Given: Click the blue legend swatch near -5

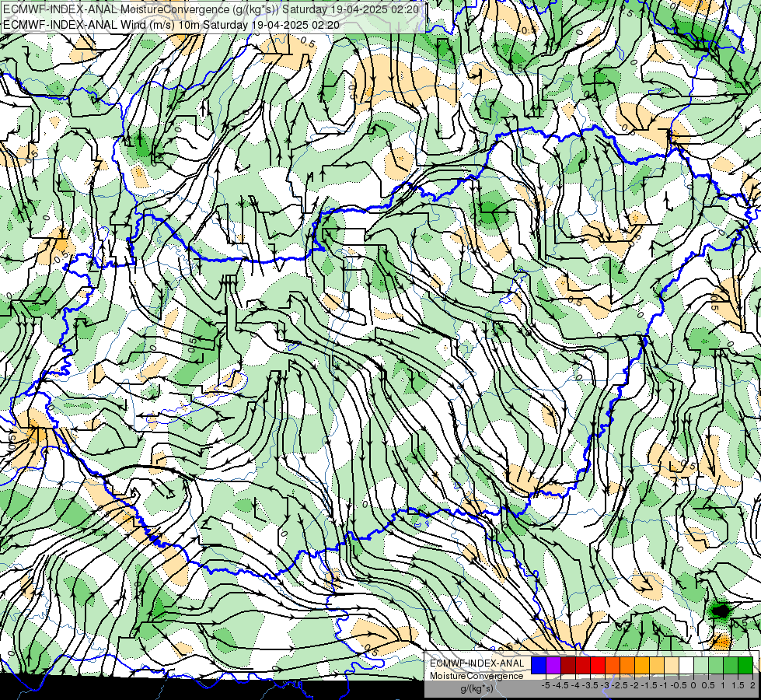Looking at the screenshot, I should [x=539, y=666].
